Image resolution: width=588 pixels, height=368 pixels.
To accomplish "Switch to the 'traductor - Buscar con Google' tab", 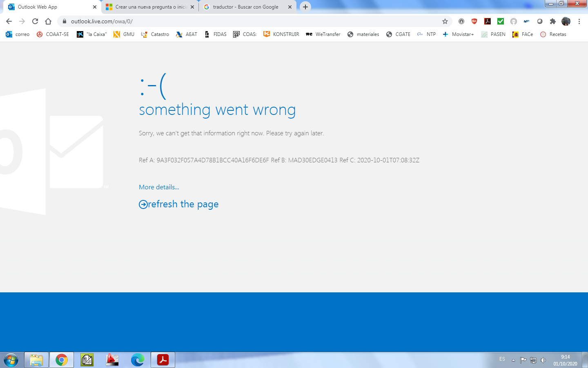I will pyautogui.click(x=247, y=7).
